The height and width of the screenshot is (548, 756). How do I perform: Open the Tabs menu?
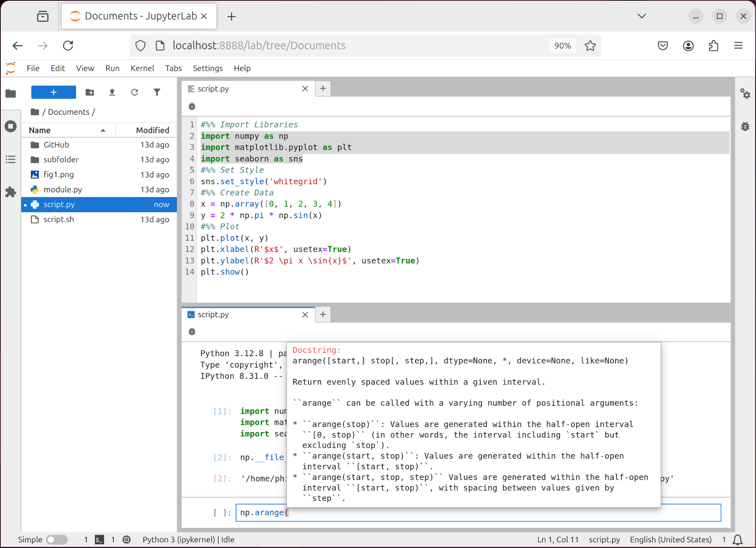tap(173, 68)
